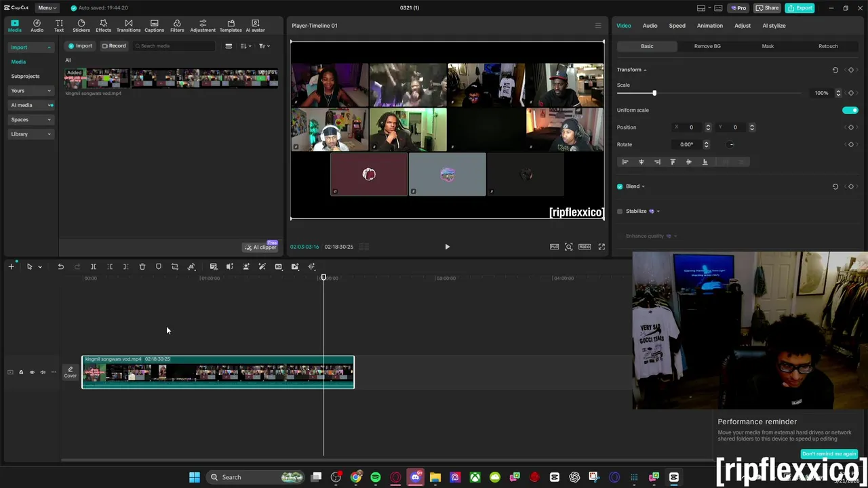
Task: Open the Transitions panel
Action: 128,26
